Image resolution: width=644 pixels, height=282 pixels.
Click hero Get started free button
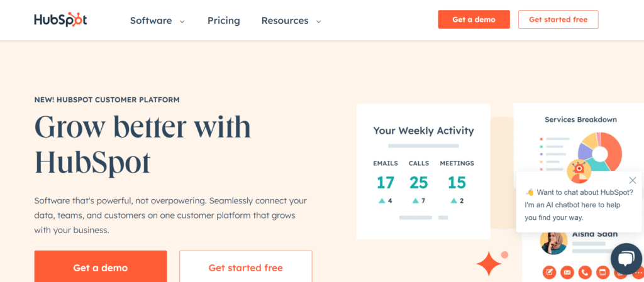246,266
